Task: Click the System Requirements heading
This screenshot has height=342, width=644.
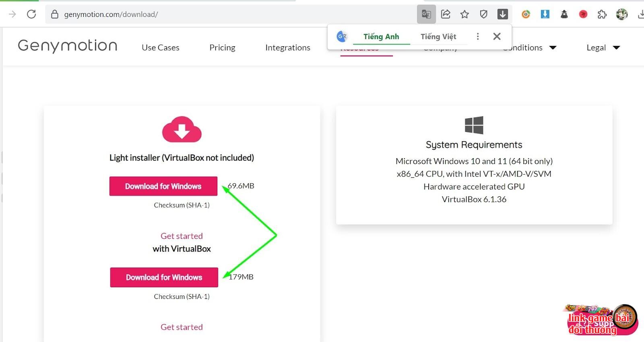Action: coord(474,145)
